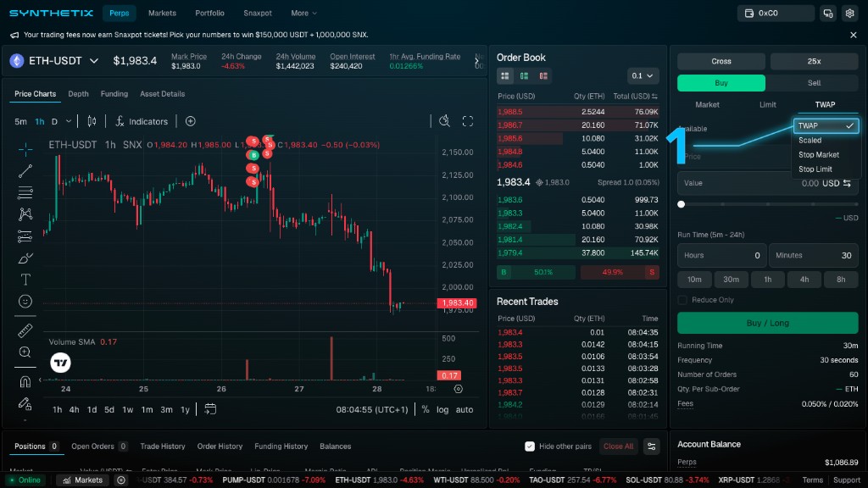Enter fullscreen chart mode
The height and width of the screenshot is (488, 868).
tap(468, 121)
